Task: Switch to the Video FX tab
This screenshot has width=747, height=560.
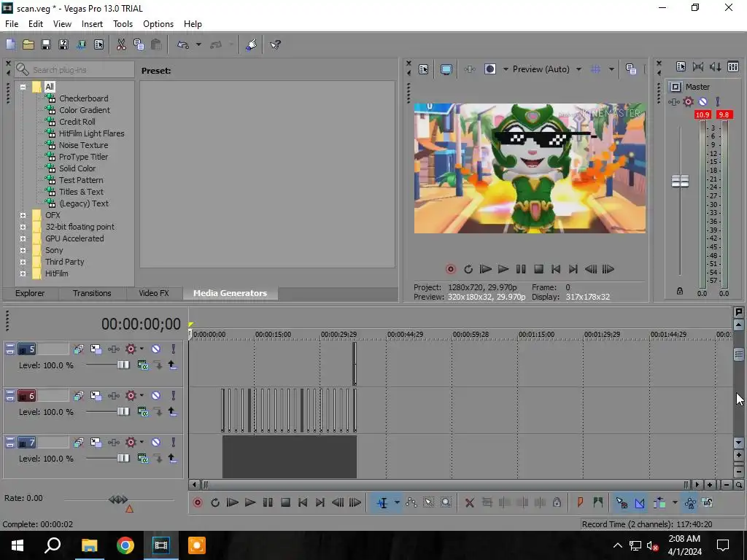Action: [154, 293]
